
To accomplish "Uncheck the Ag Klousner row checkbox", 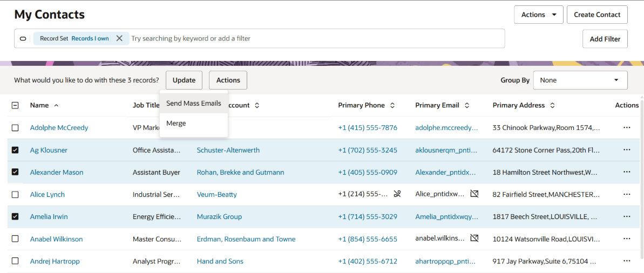I will (15, 150).
